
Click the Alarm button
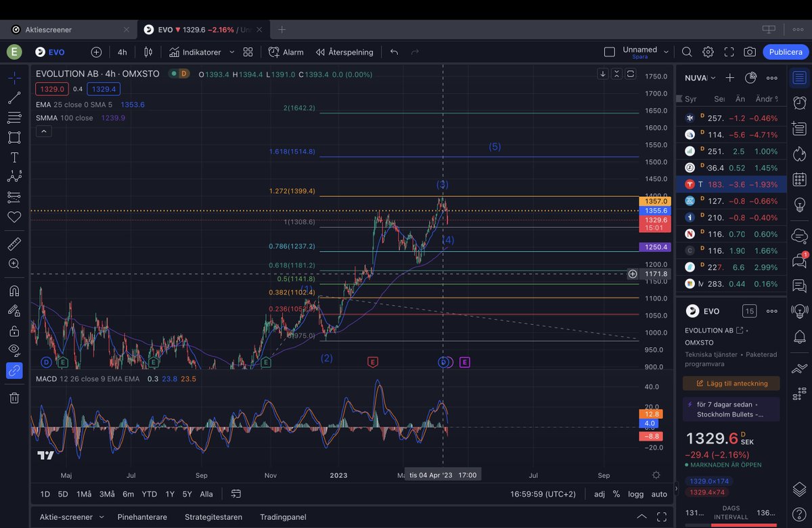[286, 52]
